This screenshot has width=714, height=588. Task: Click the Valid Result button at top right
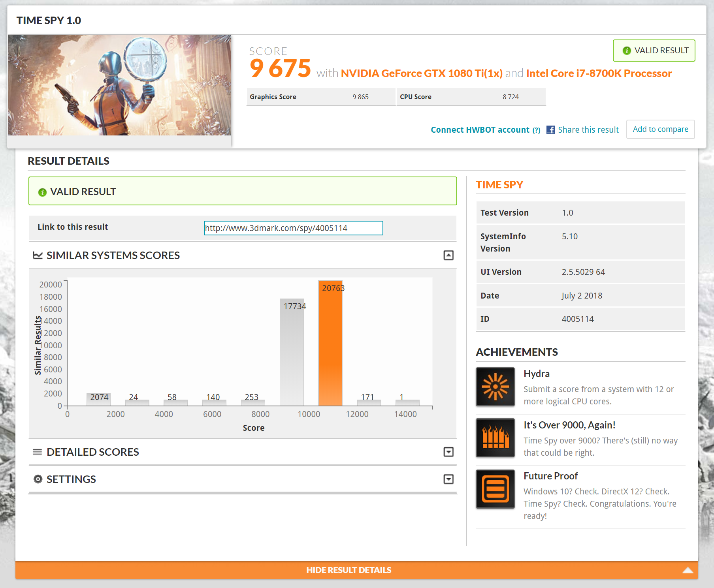click(654, 51)
